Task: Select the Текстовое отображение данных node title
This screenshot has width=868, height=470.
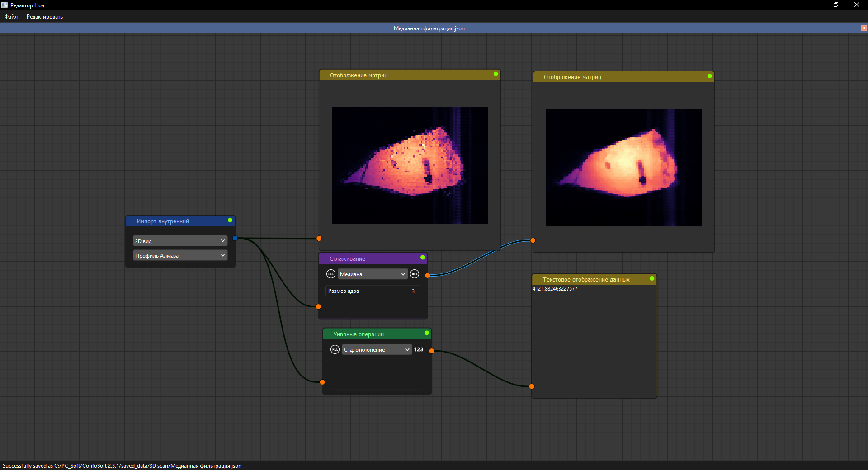Action: click(586, 280)
